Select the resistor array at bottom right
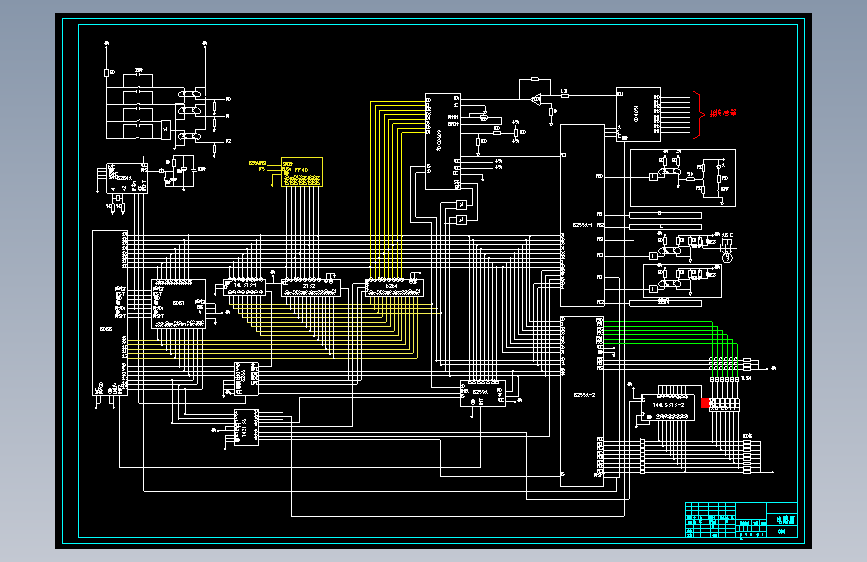The image size is (867, 562). pyautogui.click(x=747, y=456)
